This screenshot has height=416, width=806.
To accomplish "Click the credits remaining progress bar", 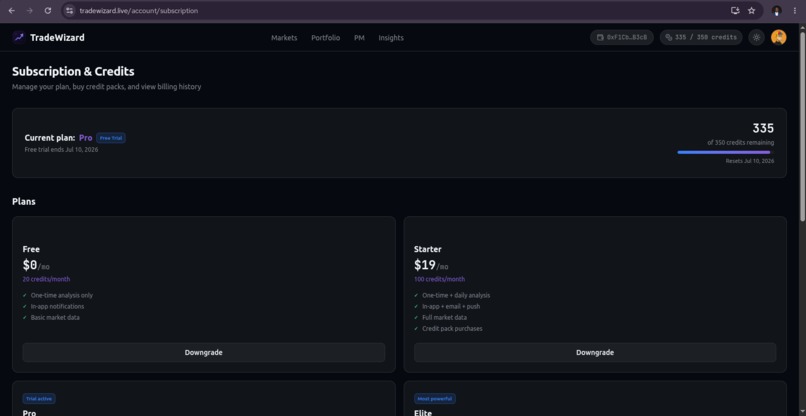I will coord(725,152).
